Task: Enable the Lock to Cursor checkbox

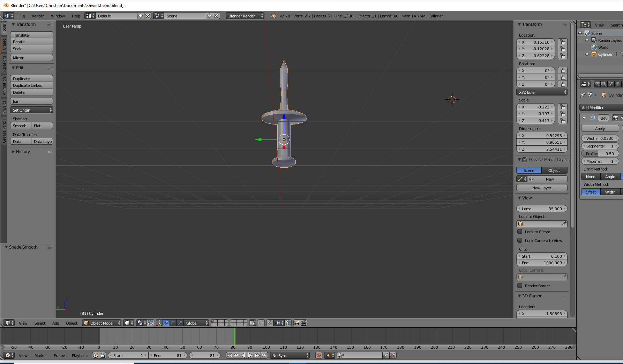Action: (x=520, y=232)
